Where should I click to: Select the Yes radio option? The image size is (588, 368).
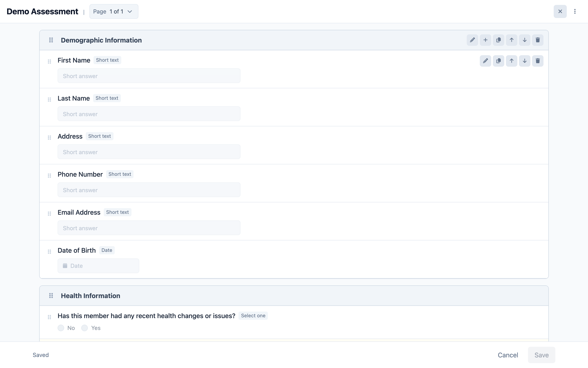pyautogui.click(x=84, y=328)
